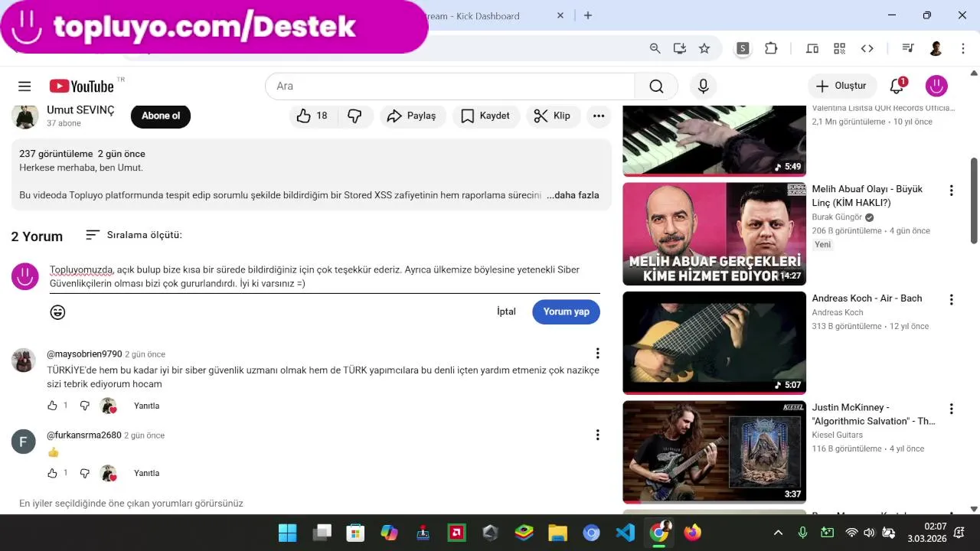
Task: Click the search magnifier button
Action: (656, 86)
